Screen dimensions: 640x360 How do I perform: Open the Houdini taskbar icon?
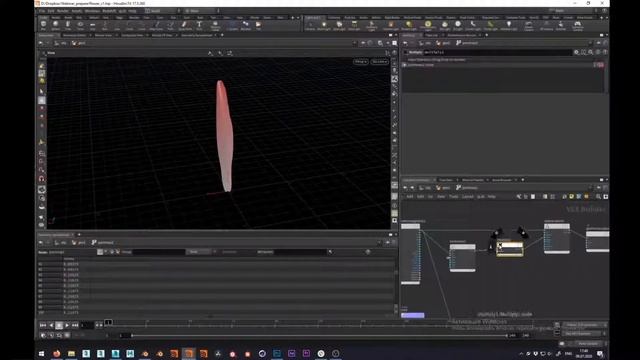[189, 353]
